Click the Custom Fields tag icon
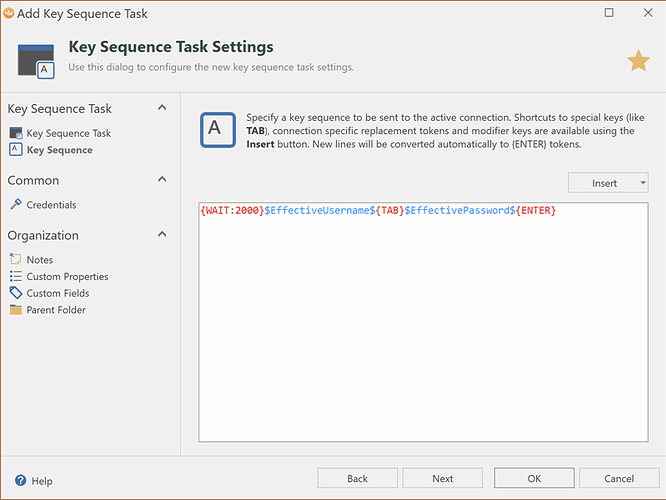The width and height of the screenshot is (666, 500). pos(16,293)
